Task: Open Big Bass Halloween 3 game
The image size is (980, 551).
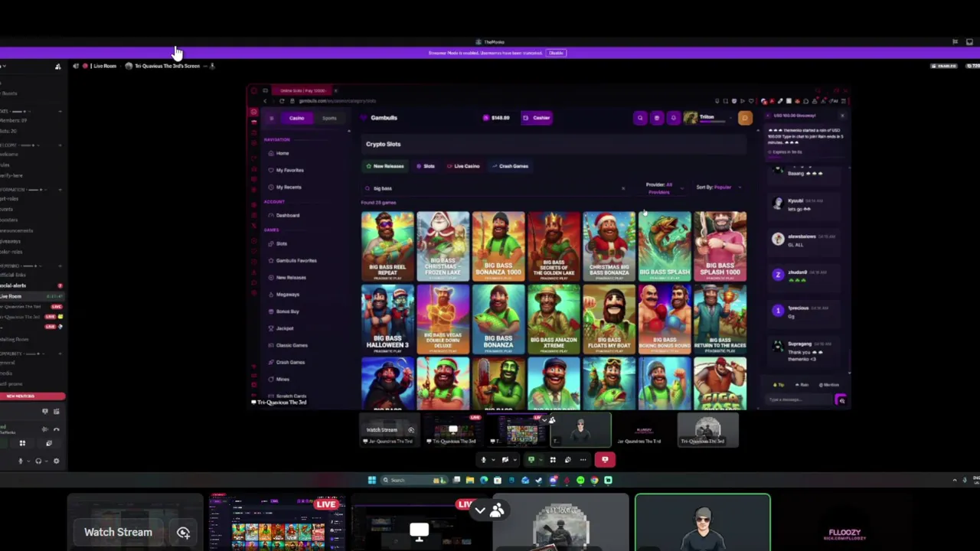Action: click(x=387, y=319)
